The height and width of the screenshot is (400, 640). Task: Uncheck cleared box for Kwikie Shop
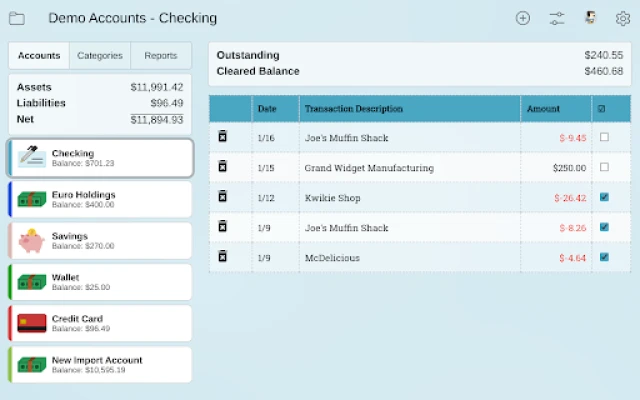pos(603,197)
